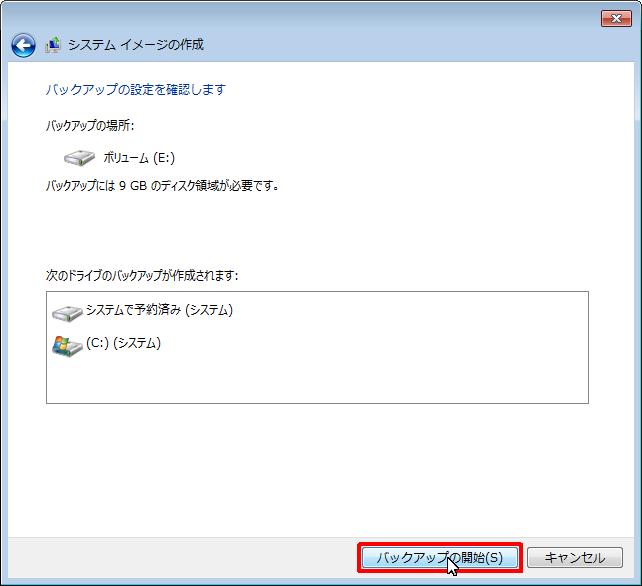Close the system image wizard window

point(615,18)
